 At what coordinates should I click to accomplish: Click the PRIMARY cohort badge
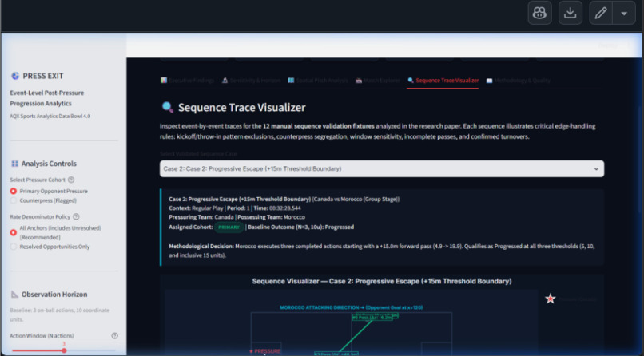pyautogui.click(x=229, y=227)
